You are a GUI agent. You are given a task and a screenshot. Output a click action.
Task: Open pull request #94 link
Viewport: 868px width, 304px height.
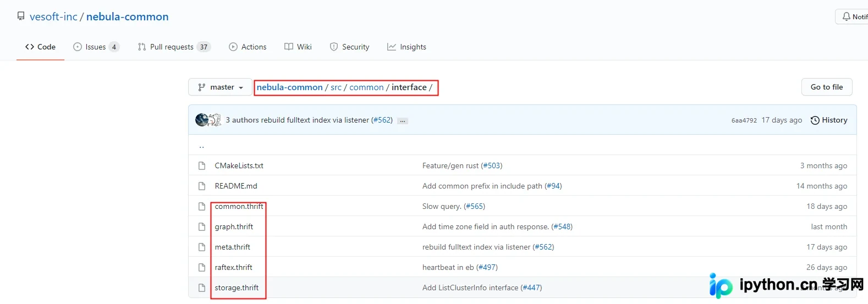[553, 186]
